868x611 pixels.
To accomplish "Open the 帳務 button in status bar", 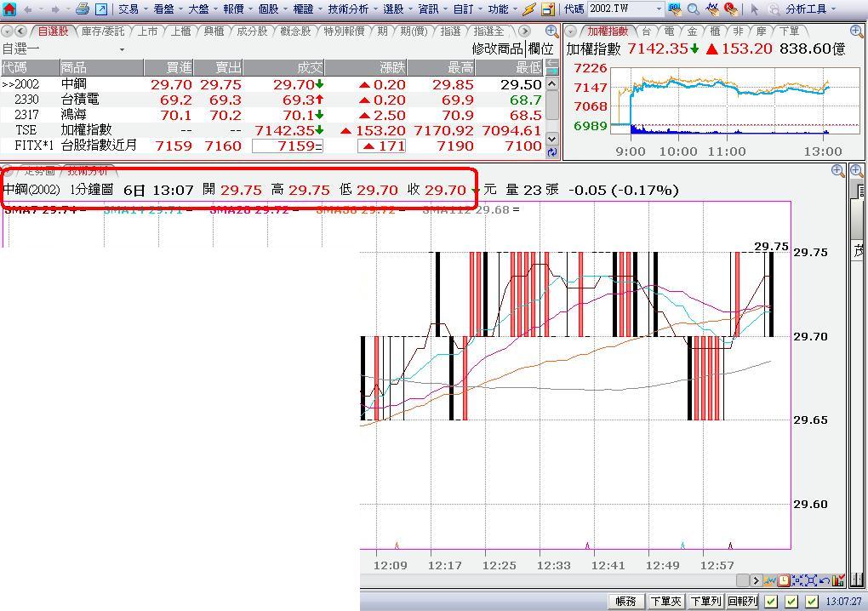I will (x=626, y=601).
